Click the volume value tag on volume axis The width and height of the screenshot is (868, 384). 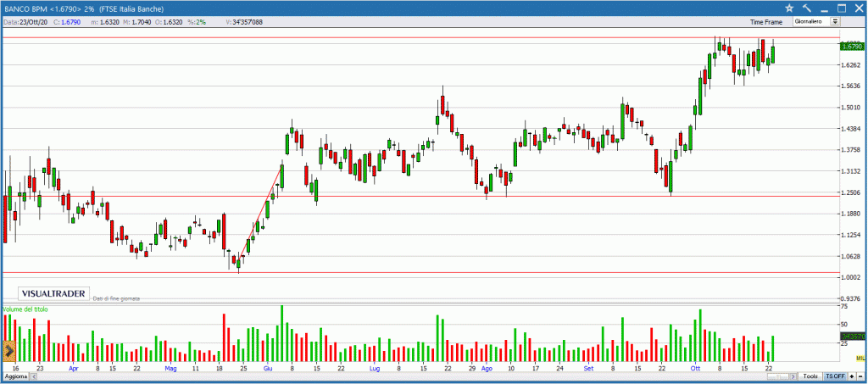(x=853, y=336)
